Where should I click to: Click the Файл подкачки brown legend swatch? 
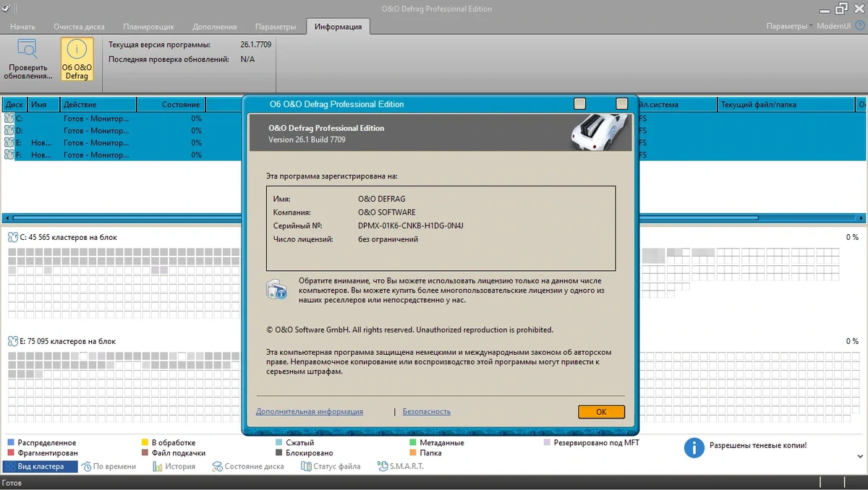[145, 453]
